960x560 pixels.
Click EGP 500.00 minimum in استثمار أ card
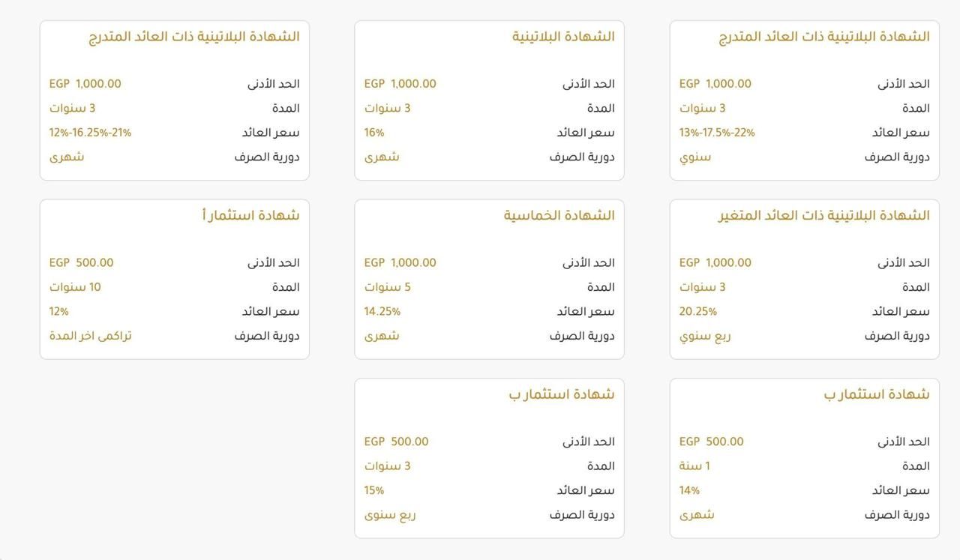coord(82,262)
